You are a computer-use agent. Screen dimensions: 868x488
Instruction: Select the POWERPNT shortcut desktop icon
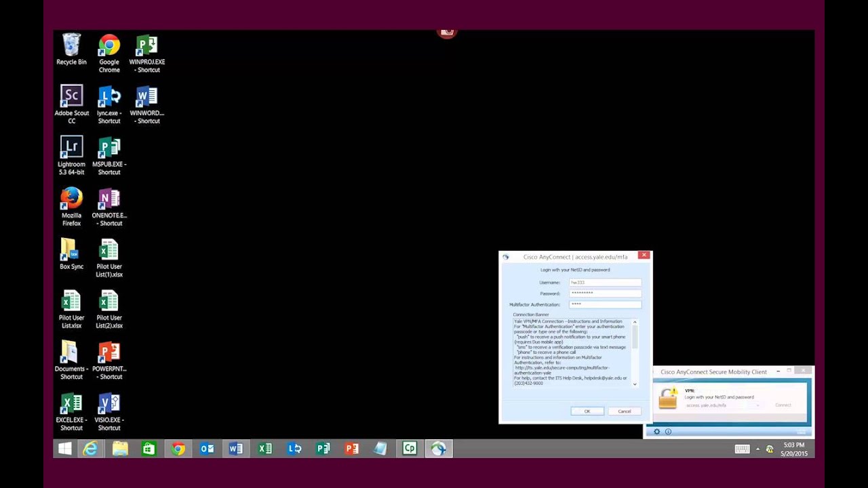(x=109, y=361)
